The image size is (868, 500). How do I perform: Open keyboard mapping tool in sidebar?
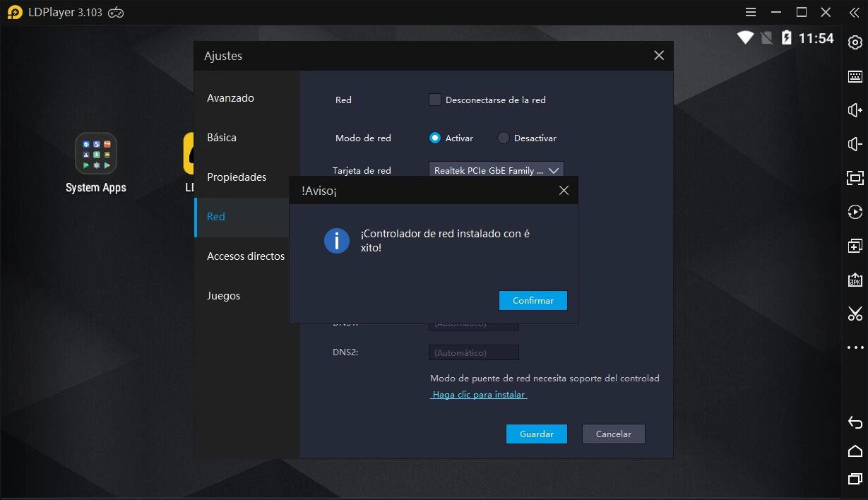click(x=855, y=76)
